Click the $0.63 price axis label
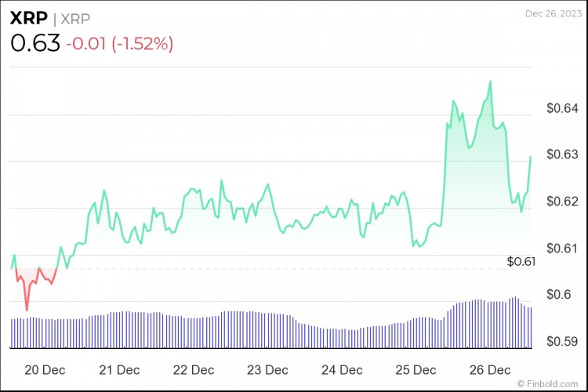 pos(562,154)
